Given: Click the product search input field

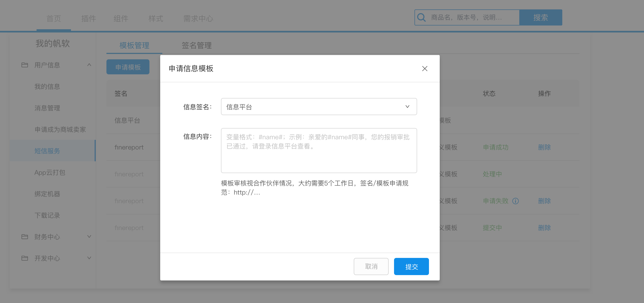Looking at the screenshot, I should (x=473, y=18).
